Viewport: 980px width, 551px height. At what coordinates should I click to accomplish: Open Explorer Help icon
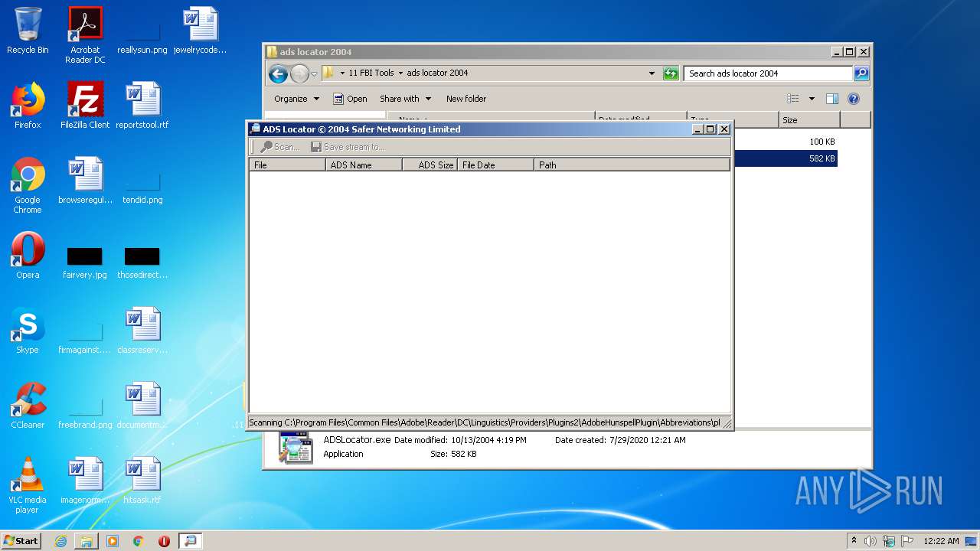pyautogui.click(x=854, y=99)
